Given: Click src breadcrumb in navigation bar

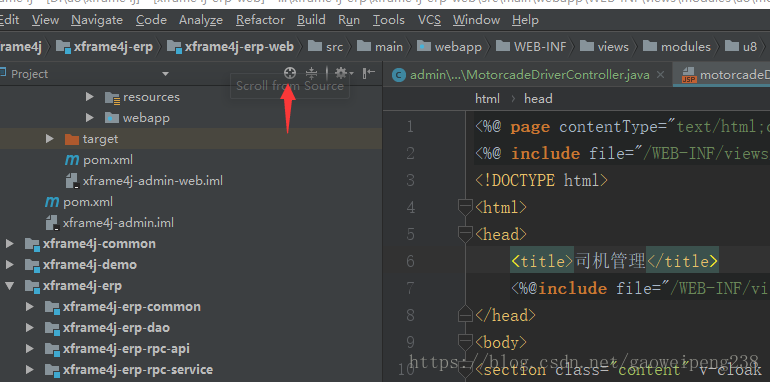Looking at the screenshot, I should click(x=326, y=47).
